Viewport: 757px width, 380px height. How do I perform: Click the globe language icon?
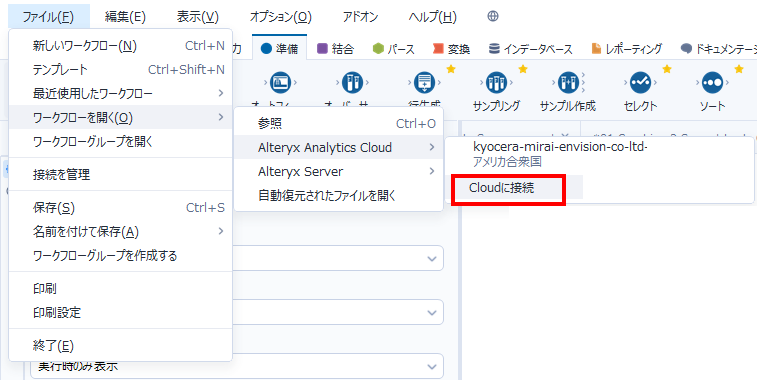coord(492,16)
